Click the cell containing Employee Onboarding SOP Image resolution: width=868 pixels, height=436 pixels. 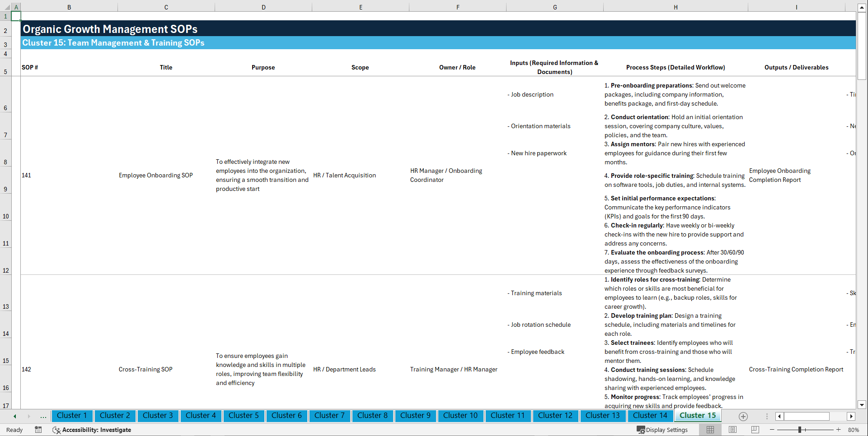155,175
